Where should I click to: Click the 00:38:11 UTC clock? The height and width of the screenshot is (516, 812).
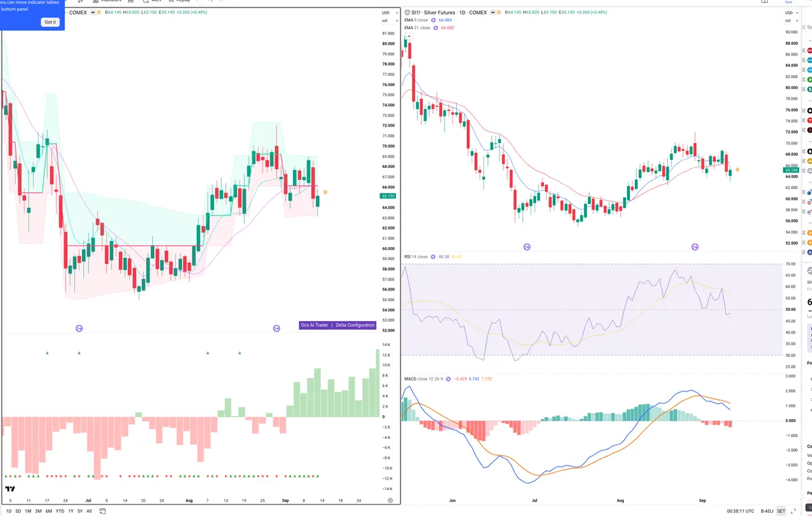[741, 511]
